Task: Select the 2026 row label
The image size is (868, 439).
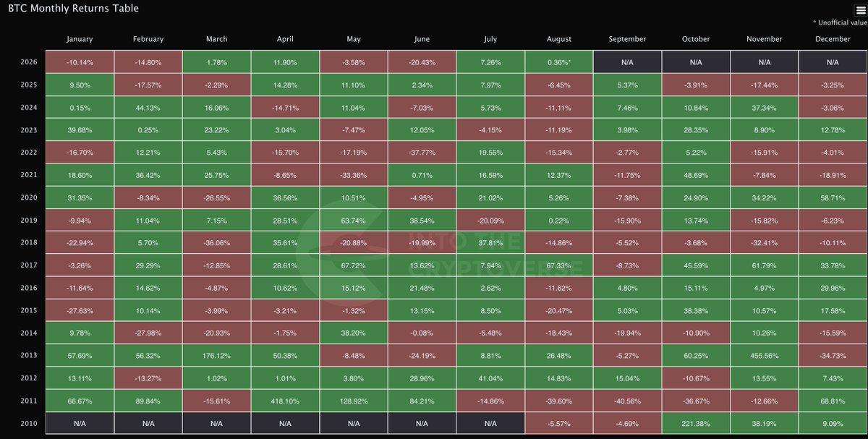Action: pyautogui.click(x=29, y=62)
